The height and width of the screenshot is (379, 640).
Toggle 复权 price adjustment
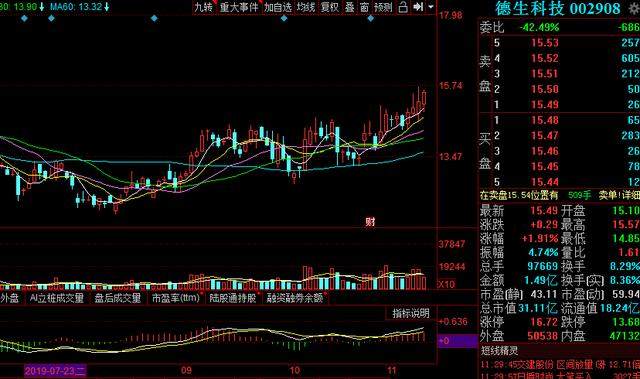(329, 7)
